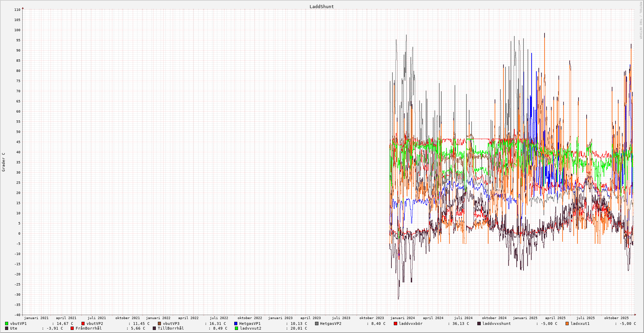Select the gray HetgasVP2 legend swatch
The image size is (644, 333).
pyautogui.click(x=317, y=324)
